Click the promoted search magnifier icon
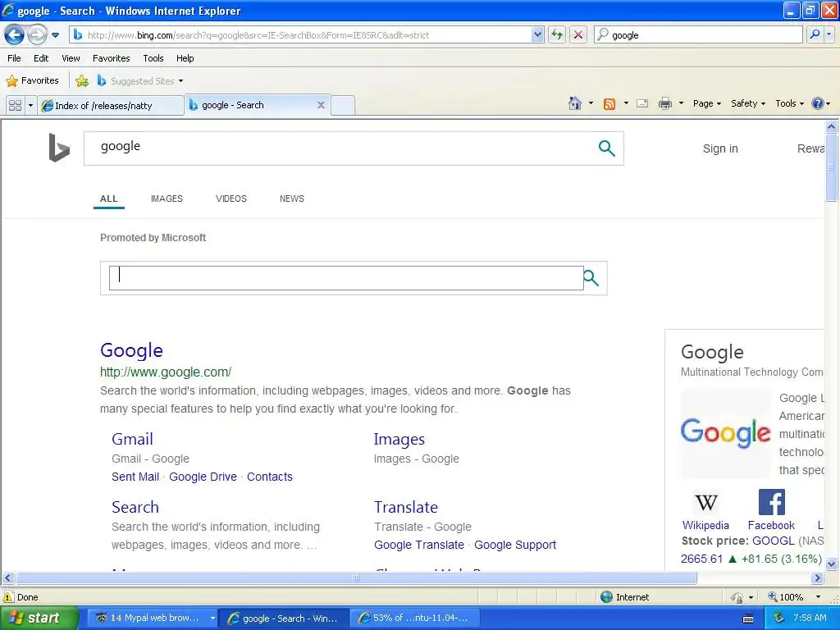 [x=591, y=278]
